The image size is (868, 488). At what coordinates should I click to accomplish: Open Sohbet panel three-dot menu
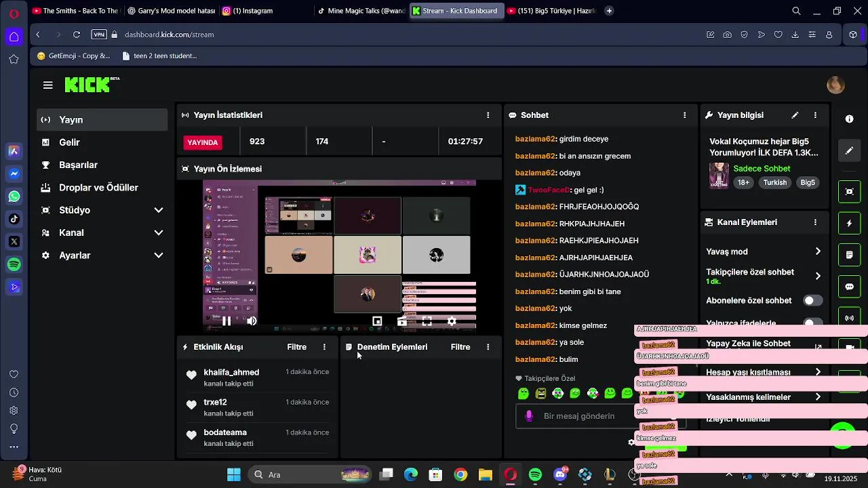pos(685,115)
